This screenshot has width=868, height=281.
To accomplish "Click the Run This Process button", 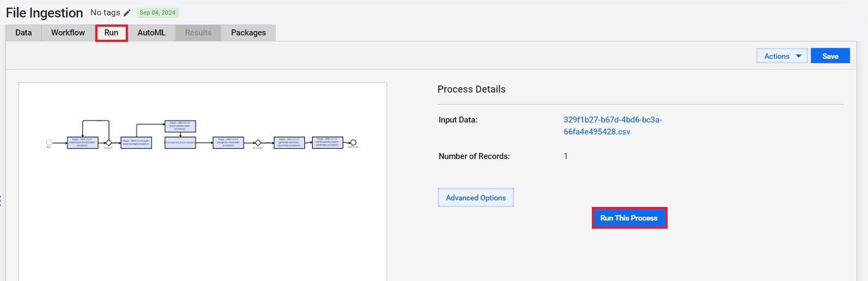I will [629, 218].
